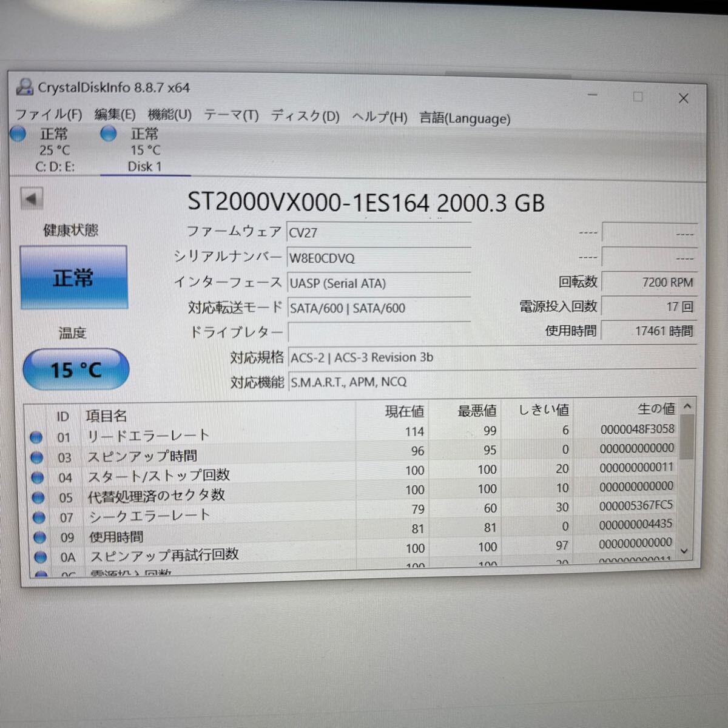Click the CrystalDiskInfo application logo icon
728x728 pixels.
tap(24, 87)
